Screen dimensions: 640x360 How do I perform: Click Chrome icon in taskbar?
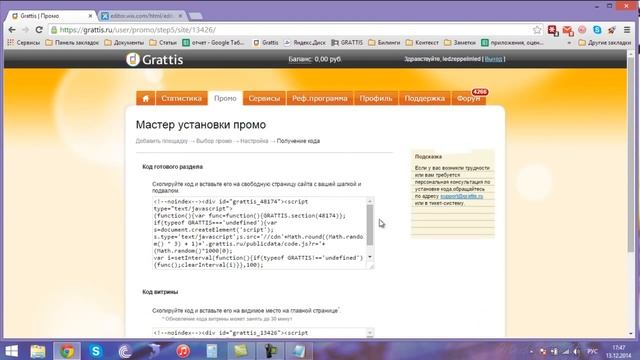[x=67, y=351]
